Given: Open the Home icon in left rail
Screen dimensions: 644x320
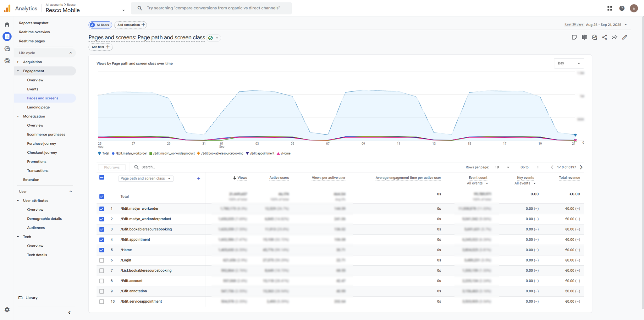Looking at the screenshot, I should [x=7, y=25].
